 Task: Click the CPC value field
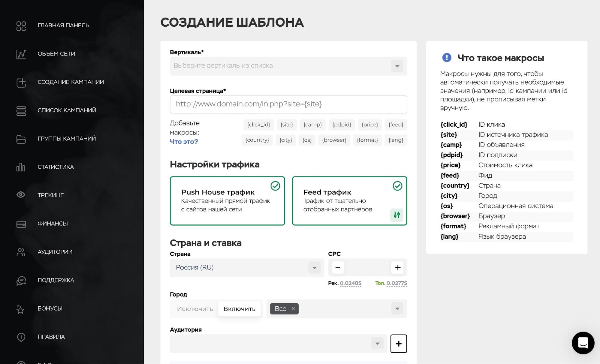tap(368, 267)
